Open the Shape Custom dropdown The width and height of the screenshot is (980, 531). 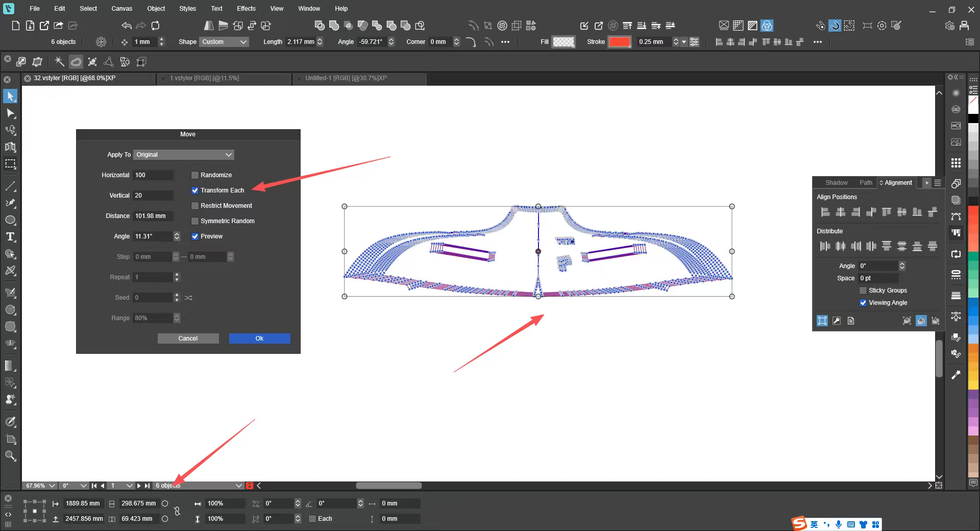224,42
